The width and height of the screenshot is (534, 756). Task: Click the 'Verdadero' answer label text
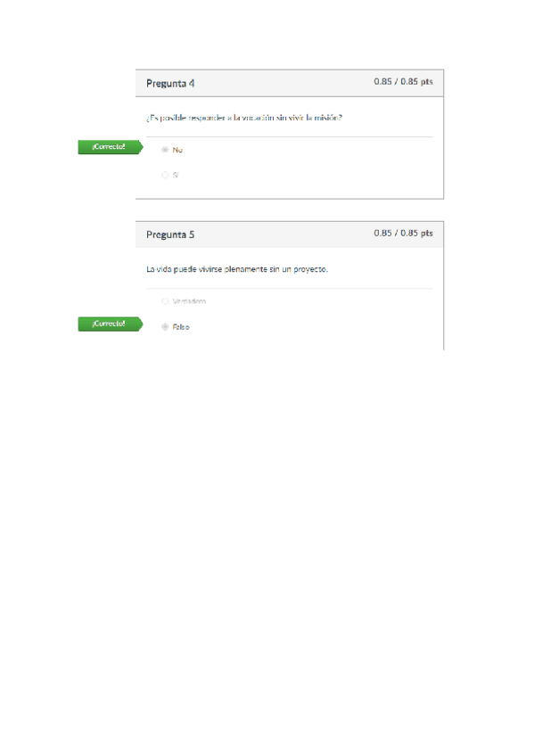click(x=189, y=301)
